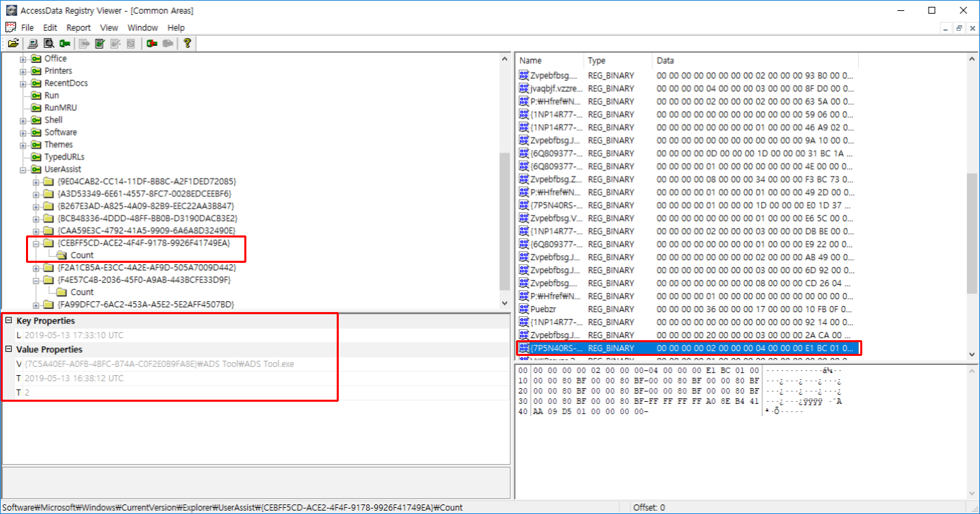The image size is (980, 514).
Task: Click the hex viewer scrollbar up arrow
Action: point(972,371)
